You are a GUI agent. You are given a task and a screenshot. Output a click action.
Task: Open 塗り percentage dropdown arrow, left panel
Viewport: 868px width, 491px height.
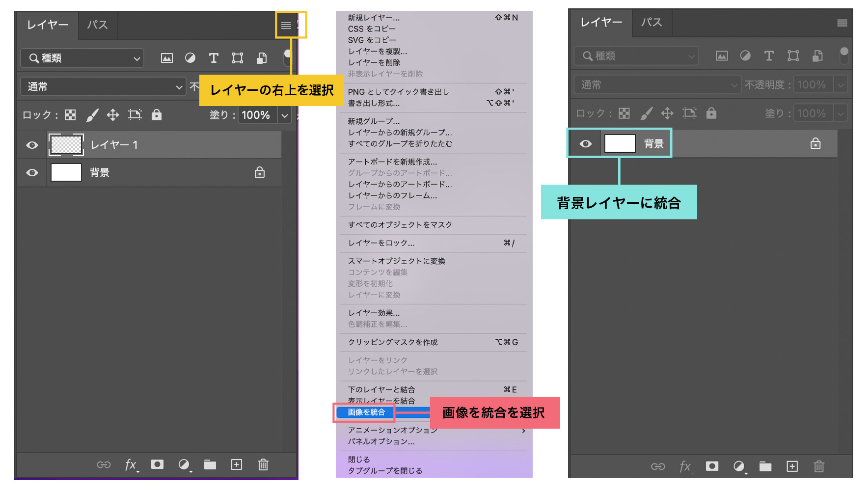(285, 115)
